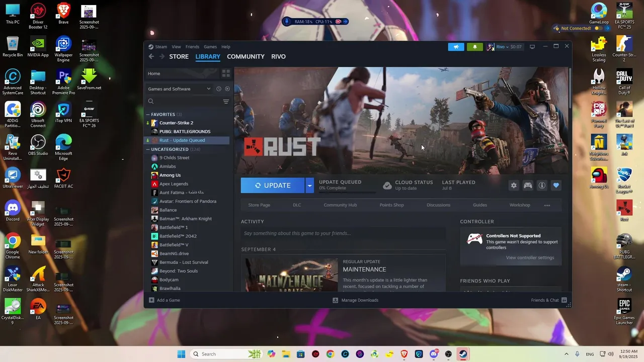The height and width of the screenshot is (362, 644).
Task: Click the update progress bar under Update Queued
Action: [347, 192]
